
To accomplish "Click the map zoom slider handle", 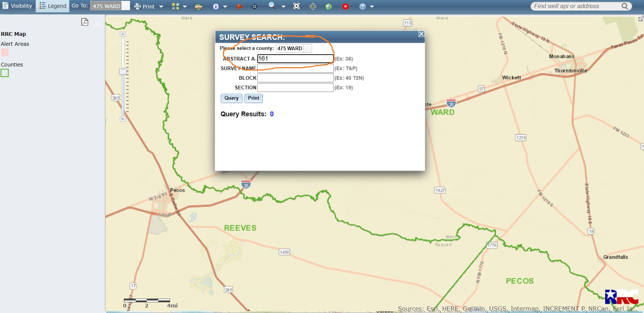I will (123, 72).
